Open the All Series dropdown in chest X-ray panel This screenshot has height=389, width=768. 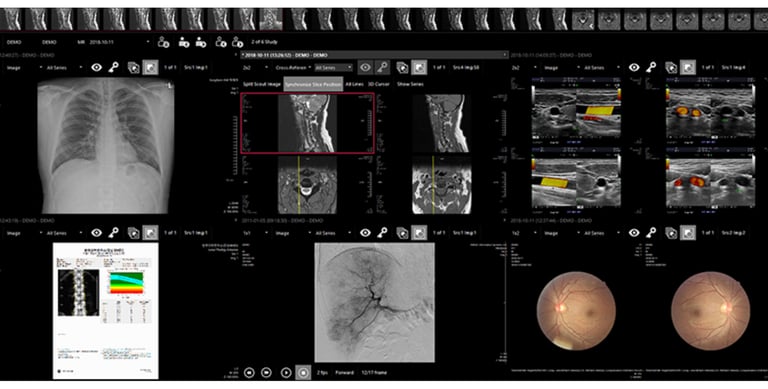coord(64,68)
